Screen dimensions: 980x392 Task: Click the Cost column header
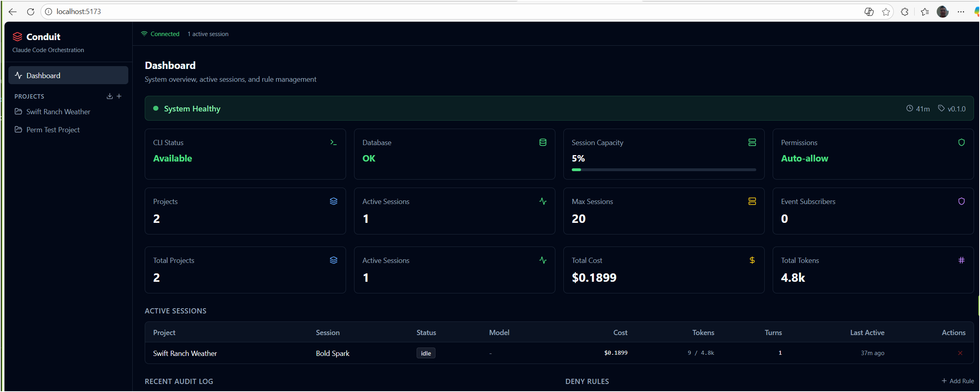620,332
